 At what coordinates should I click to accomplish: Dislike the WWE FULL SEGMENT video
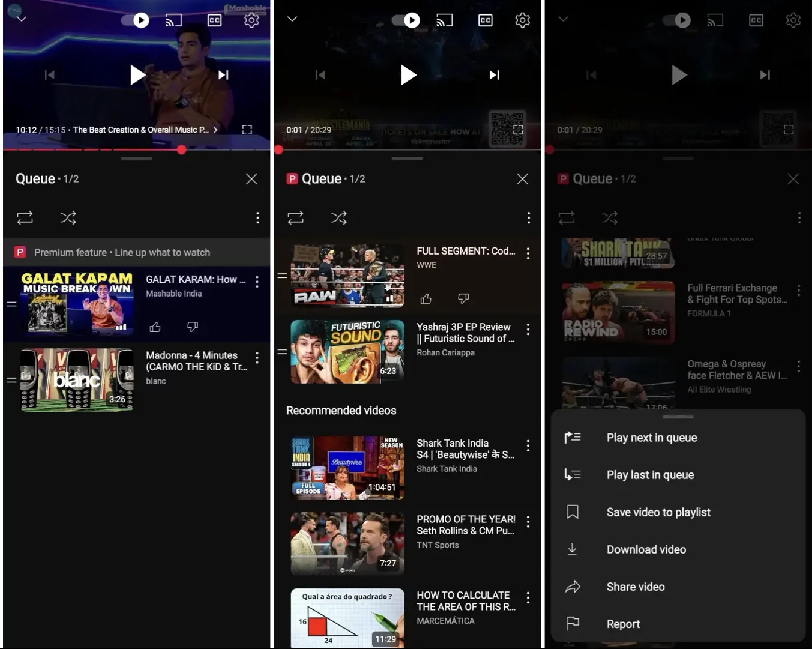tap(463, 299)
